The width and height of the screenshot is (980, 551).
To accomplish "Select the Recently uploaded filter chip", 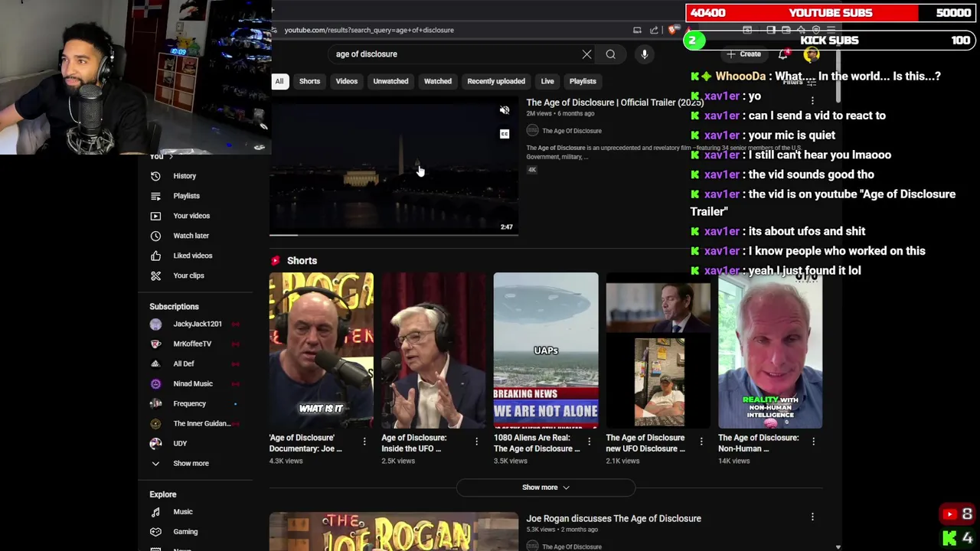I will 496,81.
